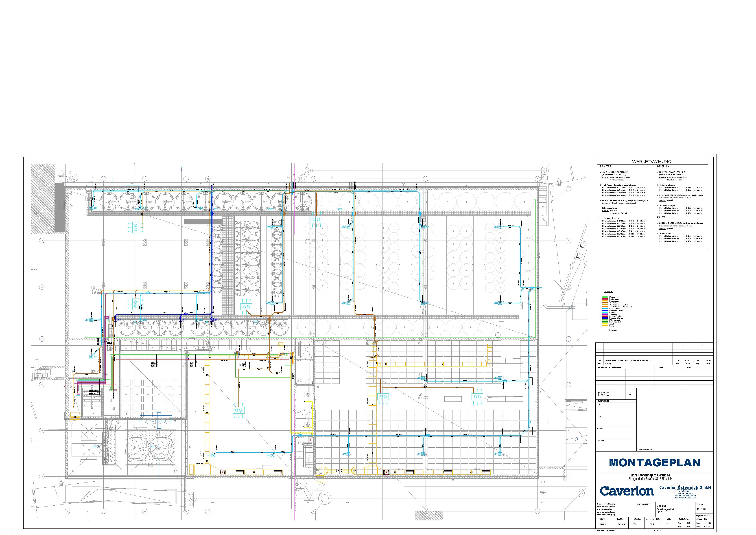Click the WÄRMEDÄMMUNG table header
Viewport: 756px width, 535px height.
[x=652, y=162]
